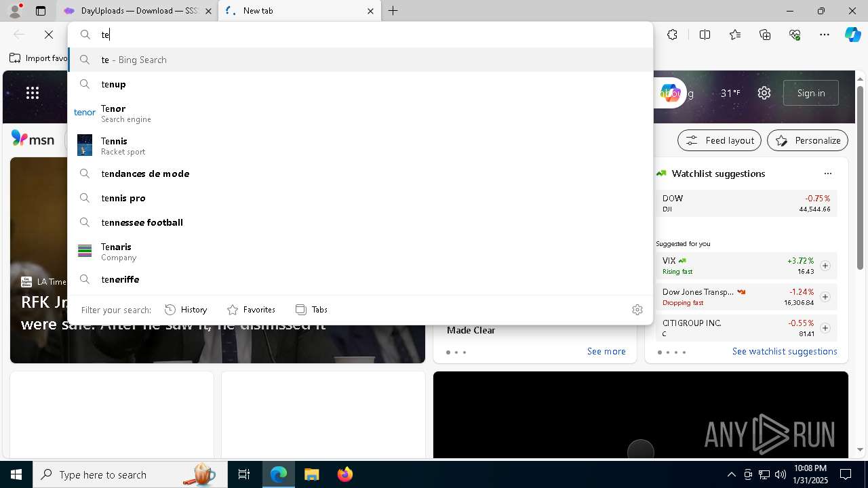Open the weather 31°F widget

point(730,94)
